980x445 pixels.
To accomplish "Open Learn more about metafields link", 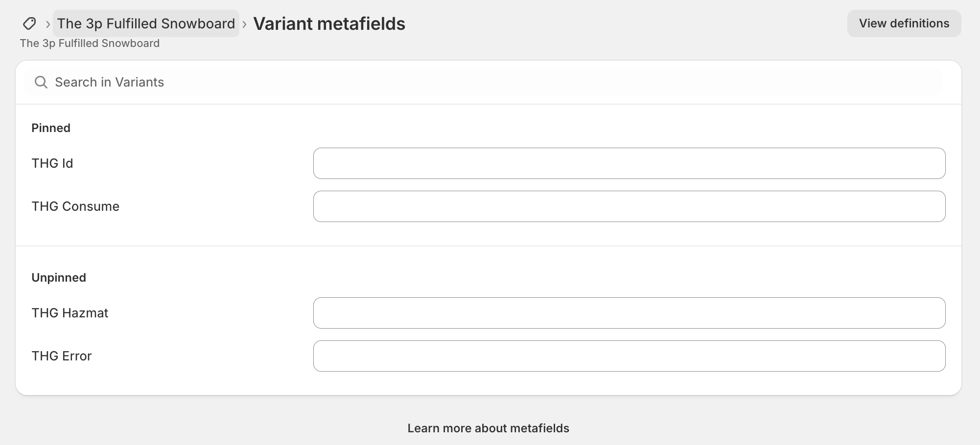I will point(488,428).
